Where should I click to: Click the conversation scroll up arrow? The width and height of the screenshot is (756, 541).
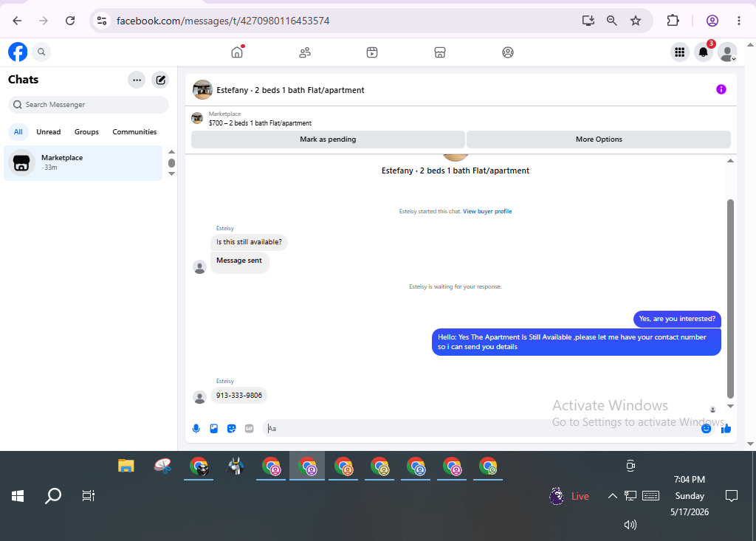click(x=730, y=161)
